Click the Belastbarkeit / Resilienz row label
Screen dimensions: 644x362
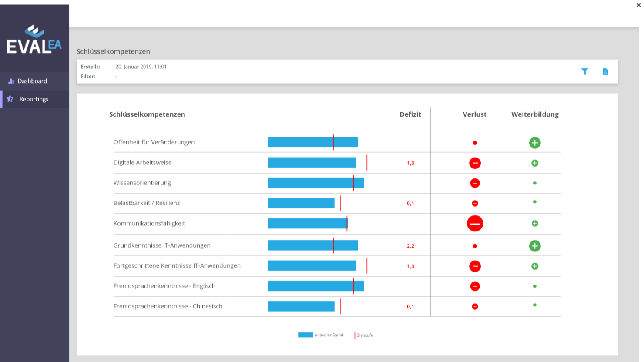[x=147, y=203]
